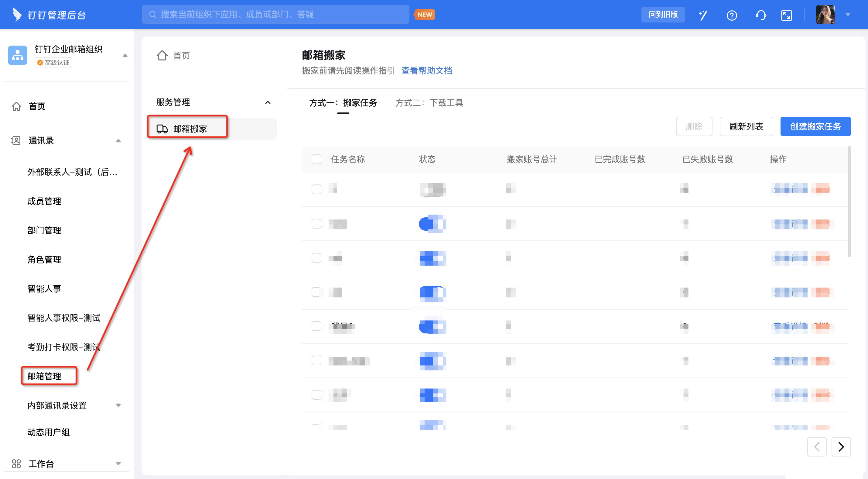Open the user avatar profile picture
This screenshot has height=479, width=868.
point(825,15)
